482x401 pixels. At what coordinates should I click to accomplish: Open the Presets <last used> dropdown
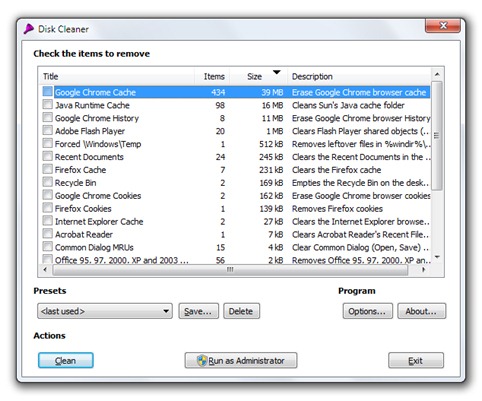pyautogui.click(x=105, y=311)
